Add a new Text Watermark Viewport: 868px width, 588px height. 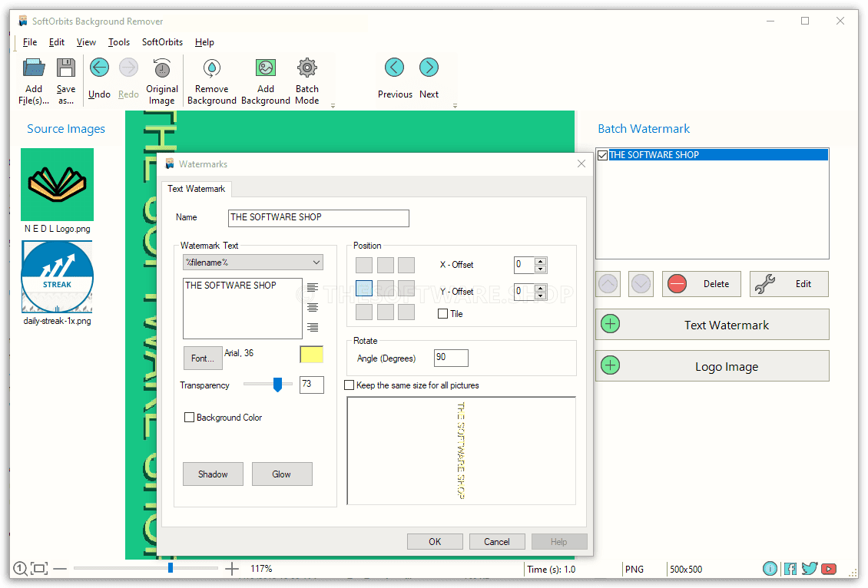point(712,325)
